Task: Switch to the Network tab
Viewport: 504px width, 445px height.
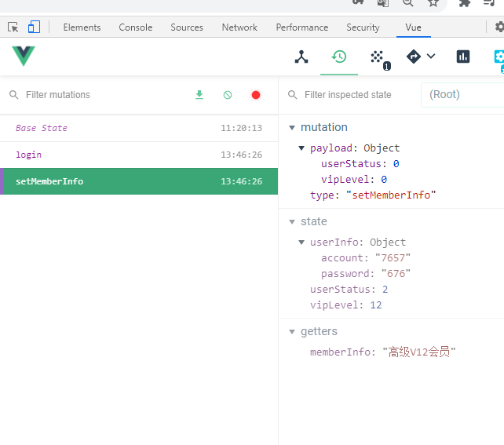Action: pos(239,27)
